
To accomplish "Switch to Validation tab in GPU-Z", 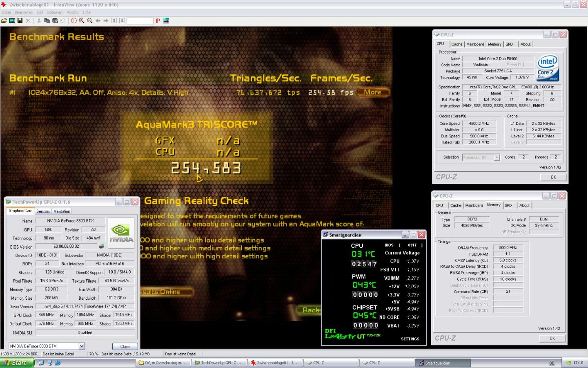I will point(62,211).
